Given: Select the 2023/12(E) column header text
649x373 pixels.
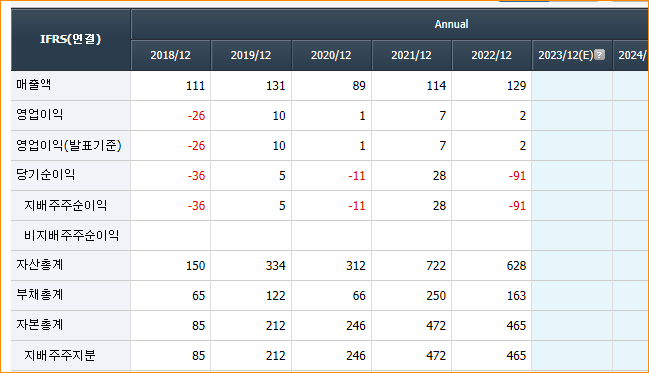Looking at the screenshot, I should coord(566,55).
